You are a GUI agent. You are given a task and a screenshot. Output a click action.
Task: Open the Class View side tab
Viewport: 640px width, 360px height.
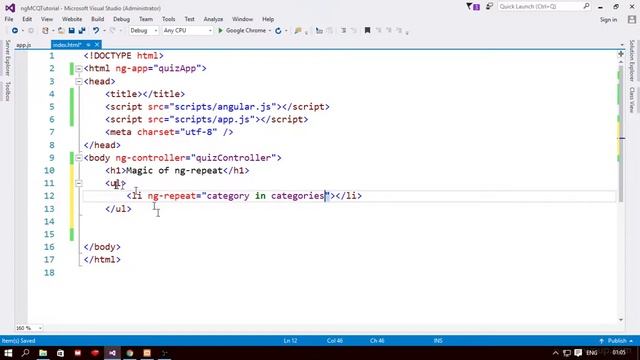tap(632, 100)
